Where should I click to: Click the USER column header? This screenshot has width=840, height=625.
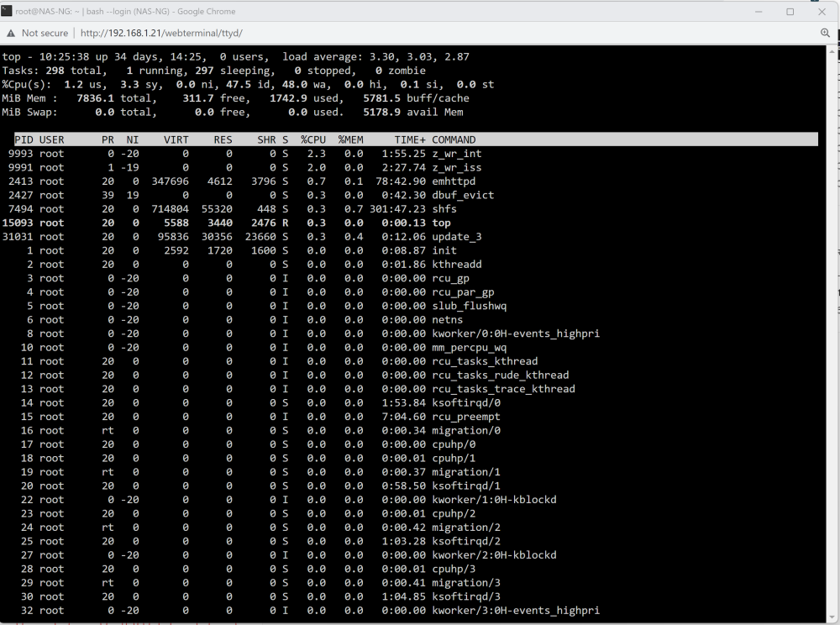point(51,139)
